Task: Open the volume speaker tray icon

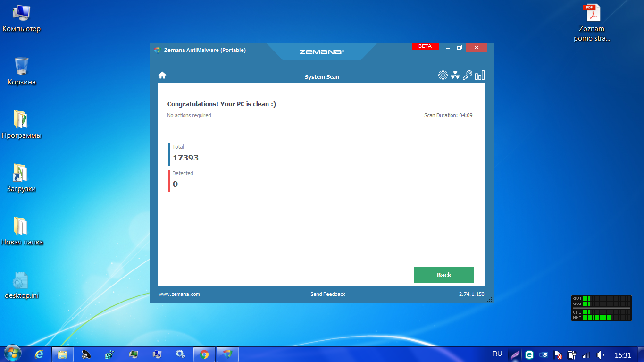Action: point(600,354)
